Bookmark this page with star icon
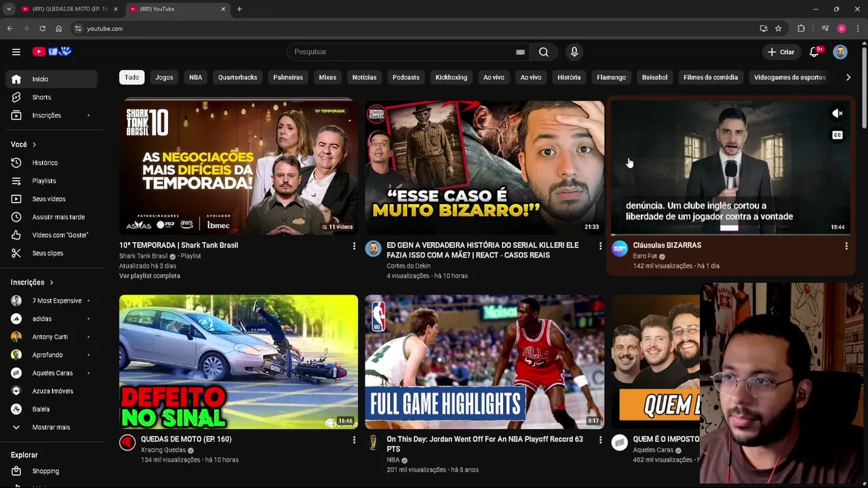The image size is (868, 488). (778, 28)
